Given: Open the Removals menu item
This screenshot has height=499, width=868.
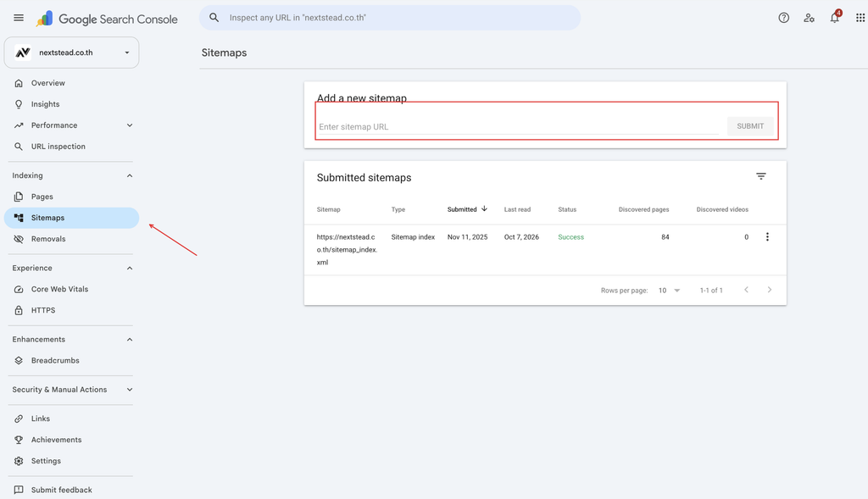Looking at the screenshot, I should click(x=71, y=239).
